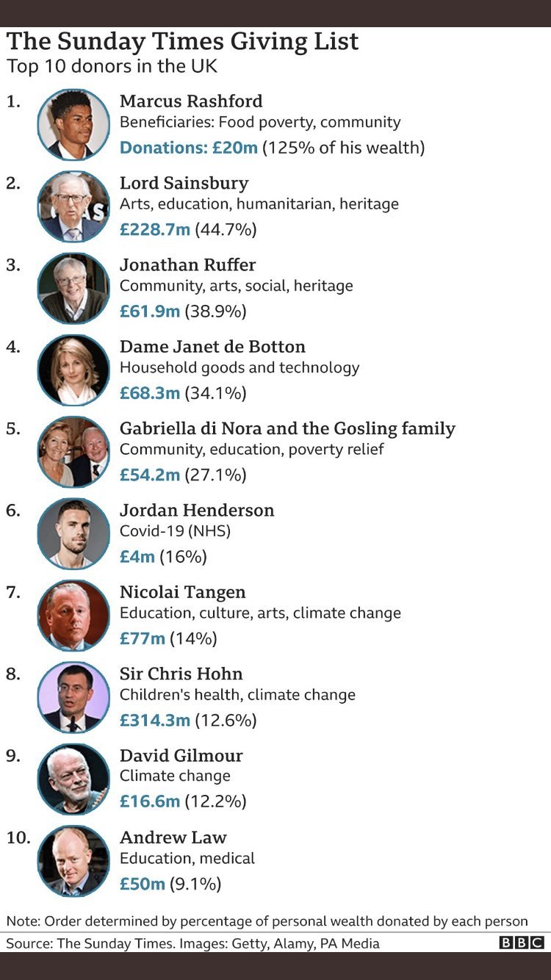This screenshot has width=551, height=980.
Task: Open the photo beside Dame Janet de Botton
Action: pyautogui.click(x=73, y=370)
